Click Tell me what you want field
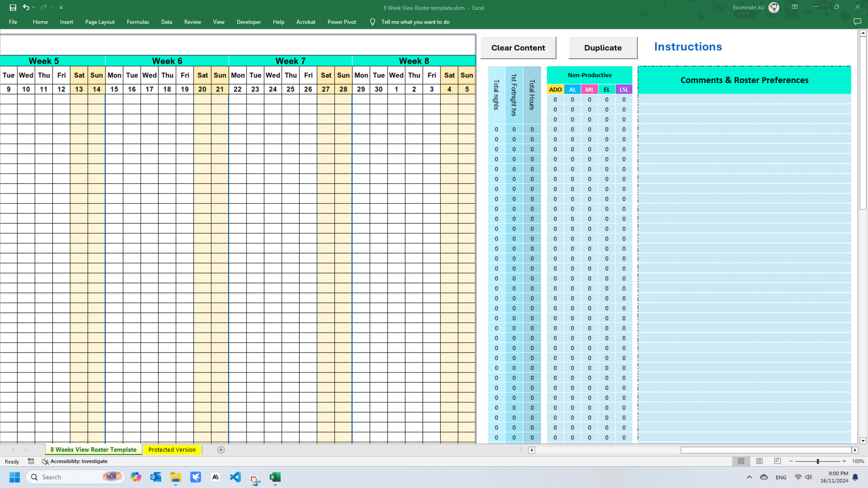 tap(415, 22)
